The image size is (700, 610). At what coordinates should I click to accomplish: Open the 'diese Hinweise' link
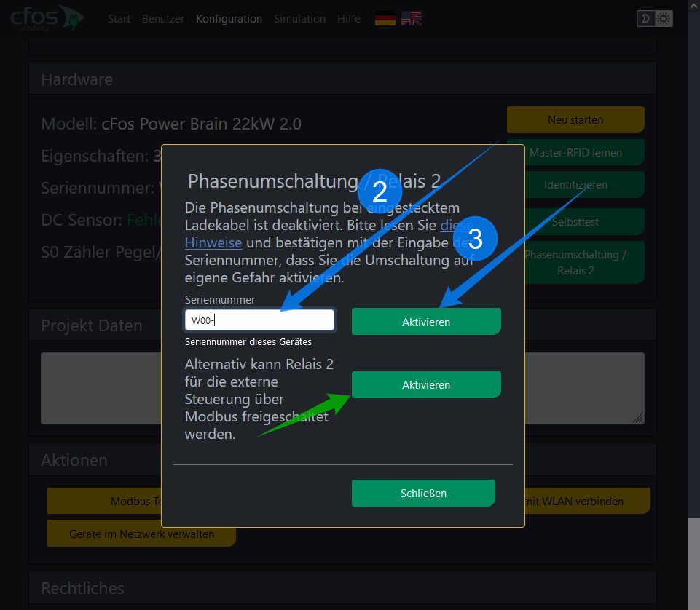213,242
